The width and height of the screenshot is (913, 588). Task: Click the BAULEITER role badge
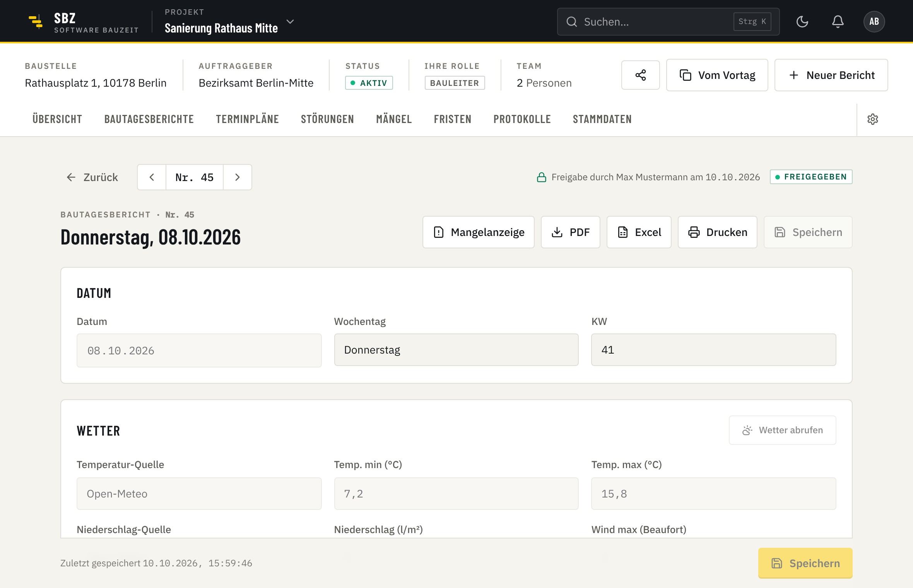455,83
